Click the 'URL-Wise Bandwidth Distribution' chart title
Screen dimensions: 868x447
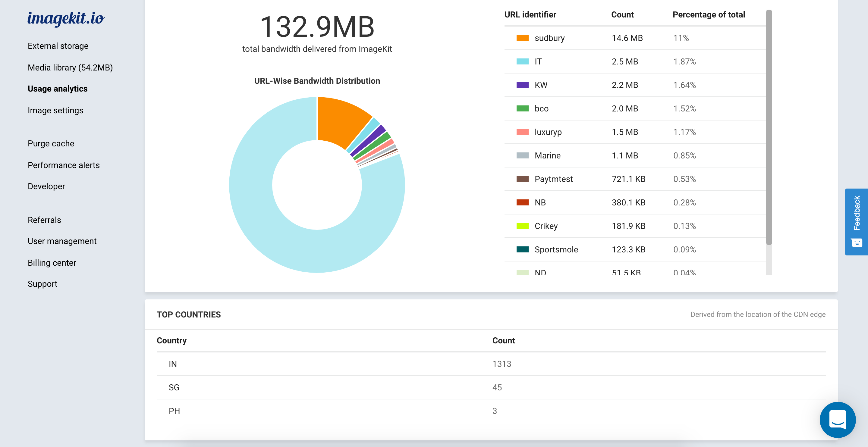click(317, 81)
